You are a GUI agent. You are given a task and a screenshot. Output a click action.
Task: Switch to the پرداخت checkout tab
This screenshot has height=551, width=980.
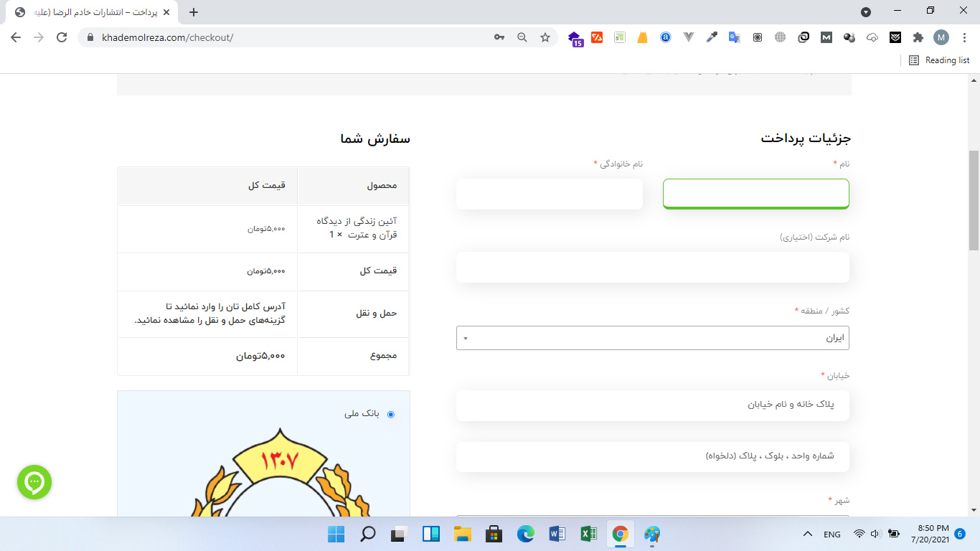coord(86,11)
